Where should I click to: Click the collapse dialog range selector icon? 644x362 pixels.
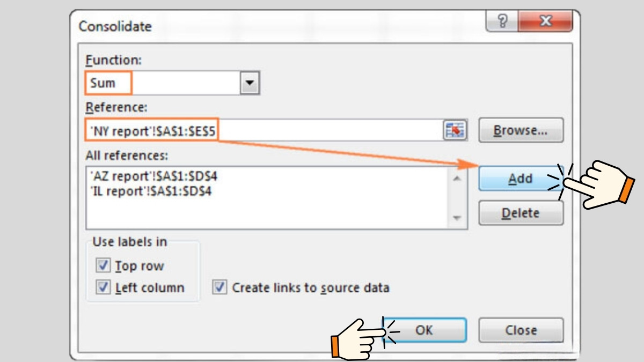(x=455, y=130)
